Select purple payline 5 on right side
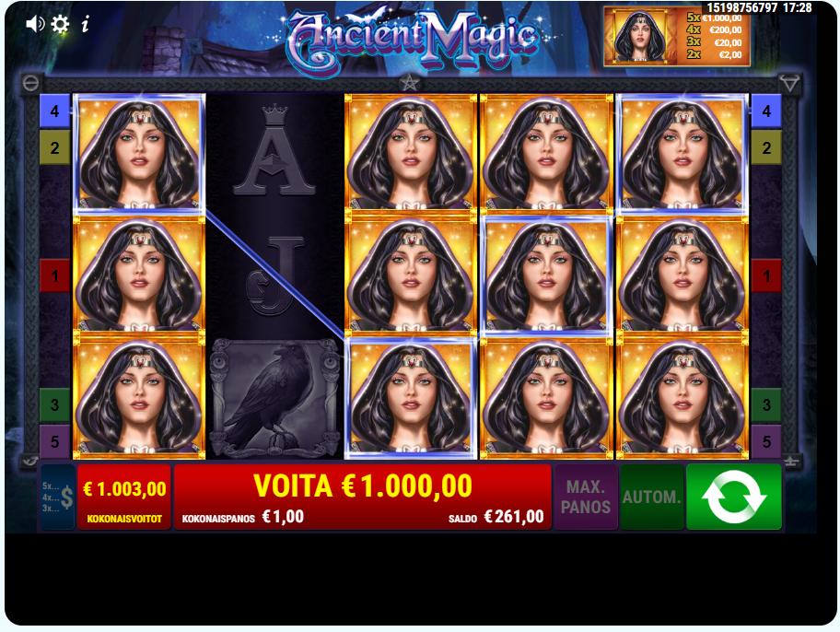Screen dimensions: 840x632 point(766,441)
